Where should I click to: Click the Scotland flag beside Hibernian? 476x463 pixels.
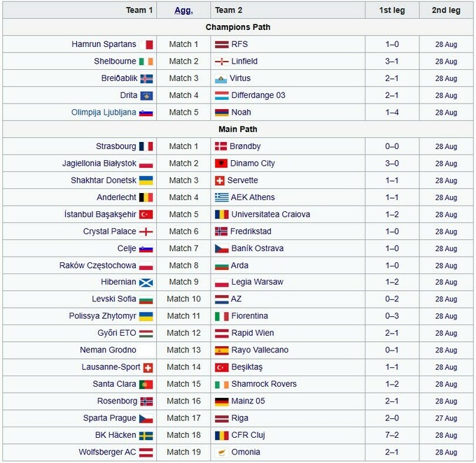coord(146,283)
